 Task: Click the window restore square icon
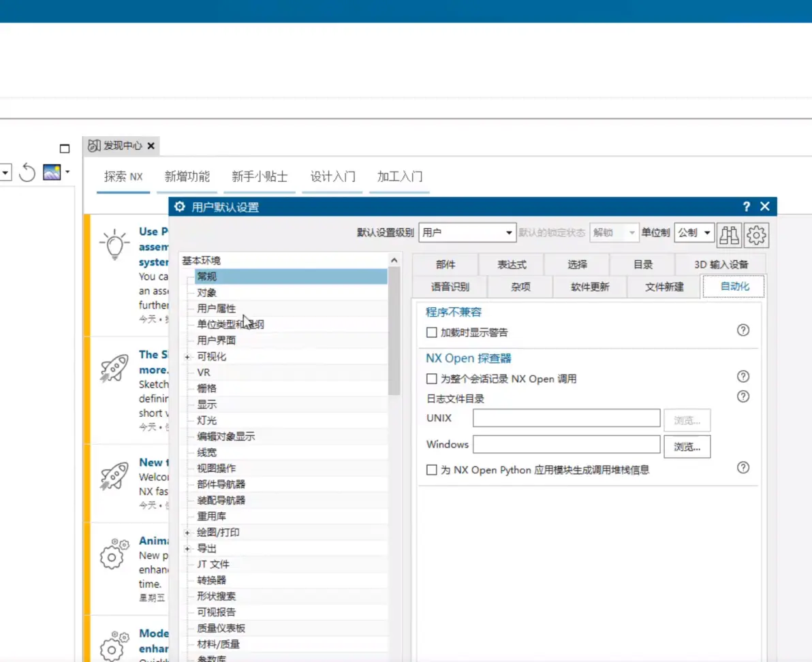[x=65, y=148]
